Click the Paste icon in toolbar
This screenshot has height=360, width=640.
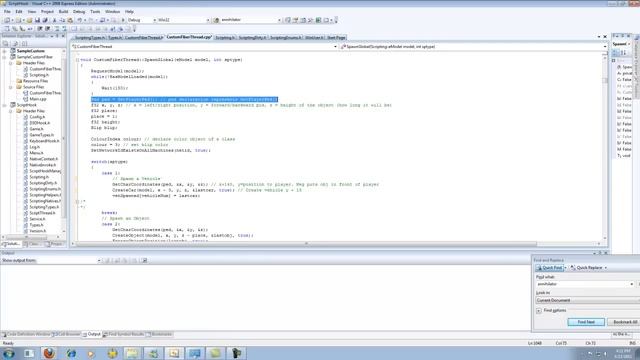(x=70, y=20)
